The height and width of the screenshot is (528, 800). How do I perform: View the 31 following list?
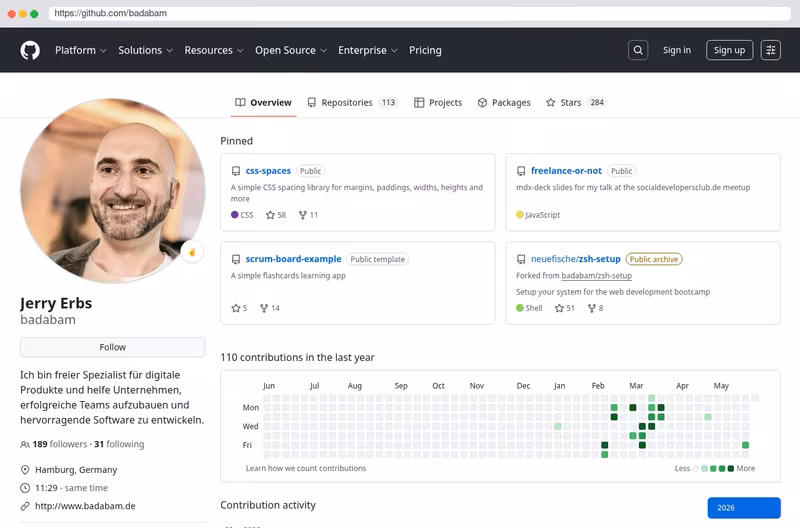[119, 444]
